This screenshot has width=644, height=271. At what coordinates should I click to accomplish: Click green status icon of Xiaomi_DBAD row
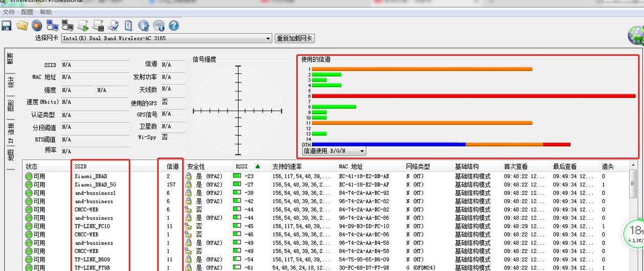pos(29,176)
